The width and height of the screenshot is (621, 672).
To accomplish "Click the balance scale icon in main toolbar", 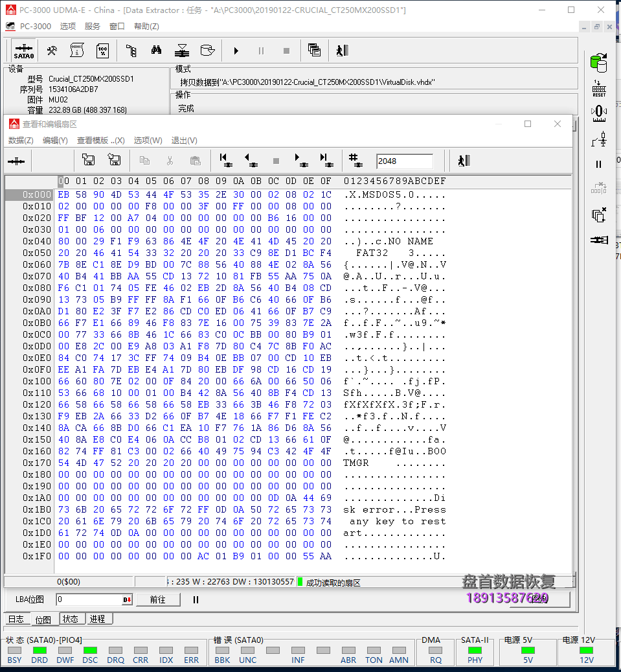I will pyautogui.click(x=182, y=51).
